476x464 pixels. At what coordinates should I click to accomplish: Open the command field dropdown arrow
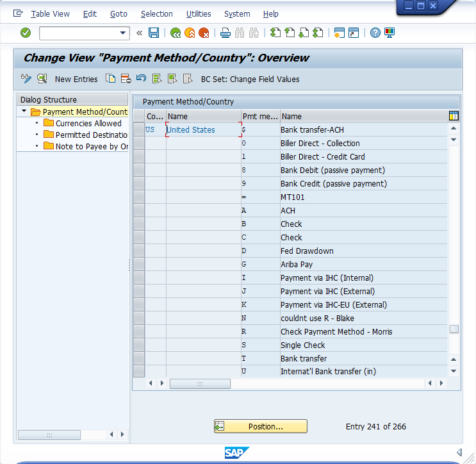click(x=124, y=33)
